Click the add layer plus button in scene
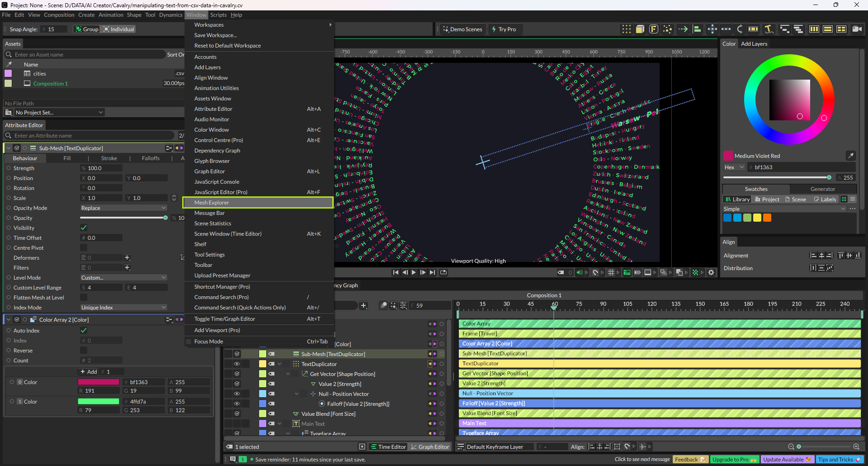The width and height of the screenshot is (868, 466). click(363, 305)
